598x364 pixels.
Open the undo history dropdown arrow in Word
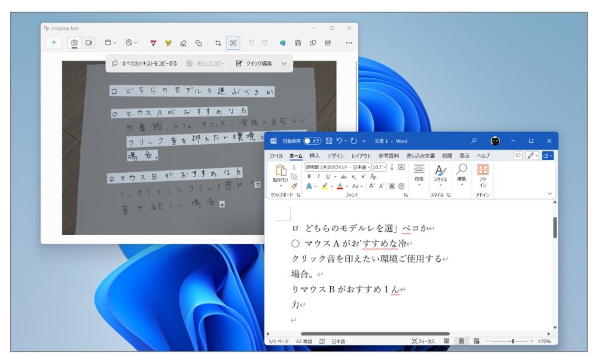[x=346, y=141]
